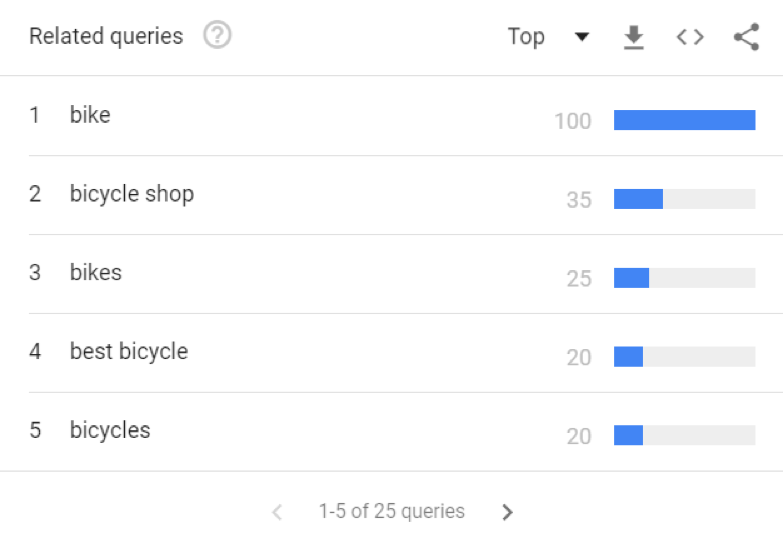The width and height of the screenshot is (783, 538).
Task: Click the blue bar for bike
Action: pyautogui.click(x=684, y=120)
